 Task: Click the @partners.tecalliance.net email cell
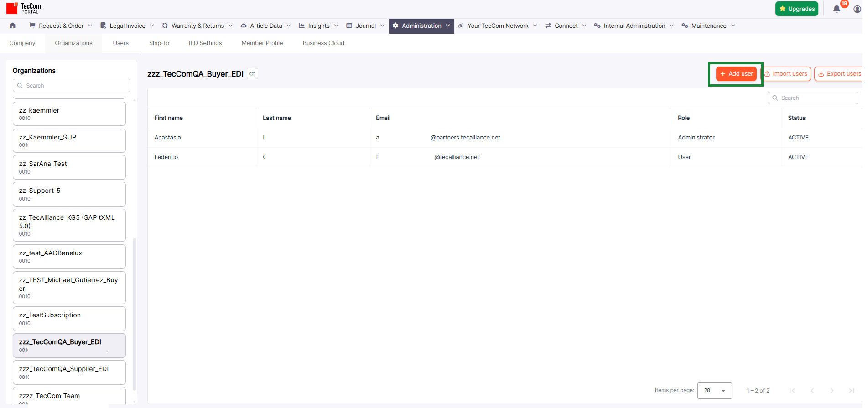coord(520,138)
